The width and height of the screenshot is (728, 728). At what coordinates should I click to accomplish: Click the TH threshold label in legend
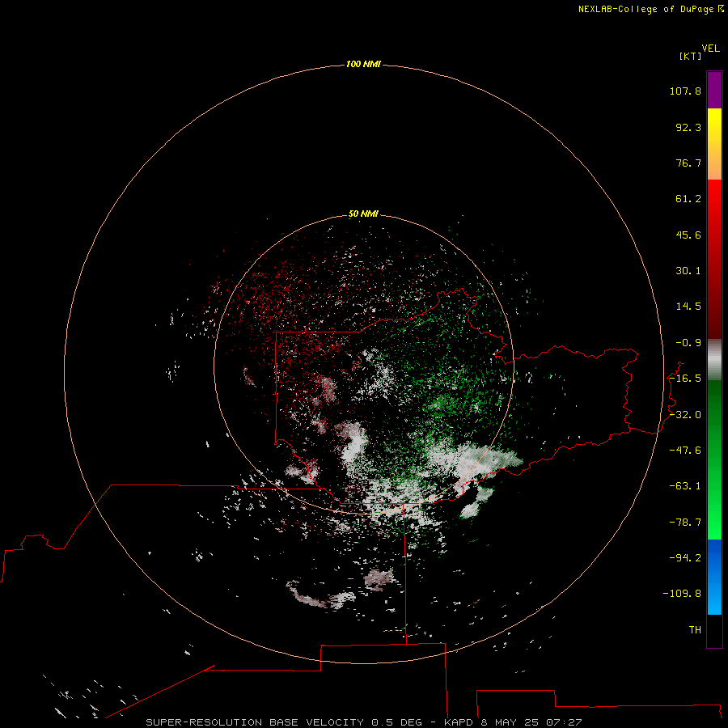[x=695, y=630]
